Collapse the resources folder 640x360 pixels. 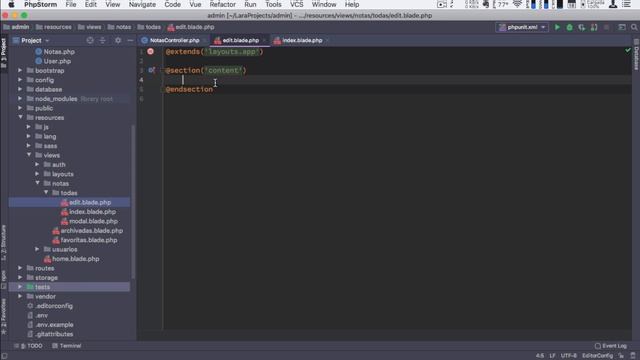20,118
